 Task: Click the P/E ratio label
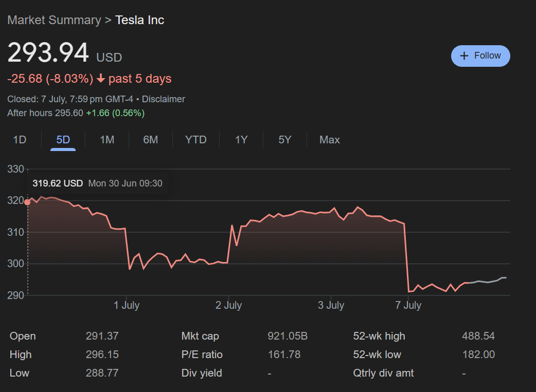pyautogui.click(x=202, y=354)
